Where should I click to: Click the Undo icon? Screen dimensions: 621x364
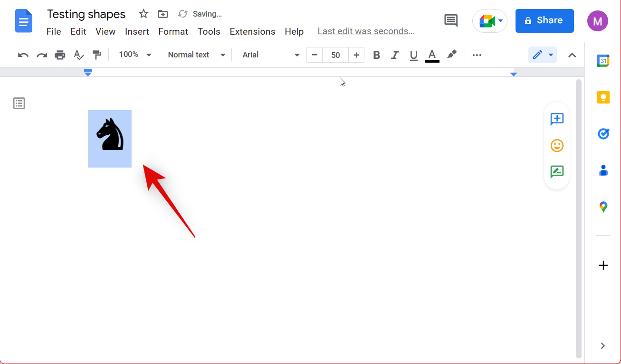click(x=23, y=55)
